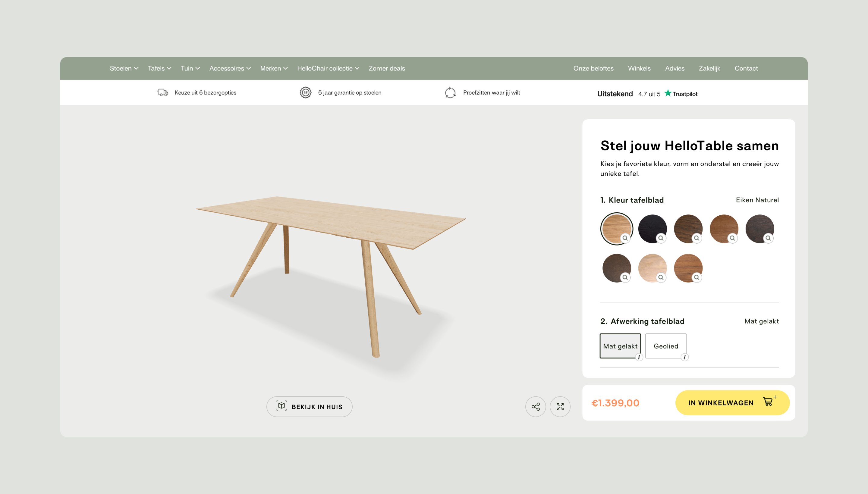Open the Zomer deals page
This screenshot has width=868, height=494.
click(x=387, y=68)
